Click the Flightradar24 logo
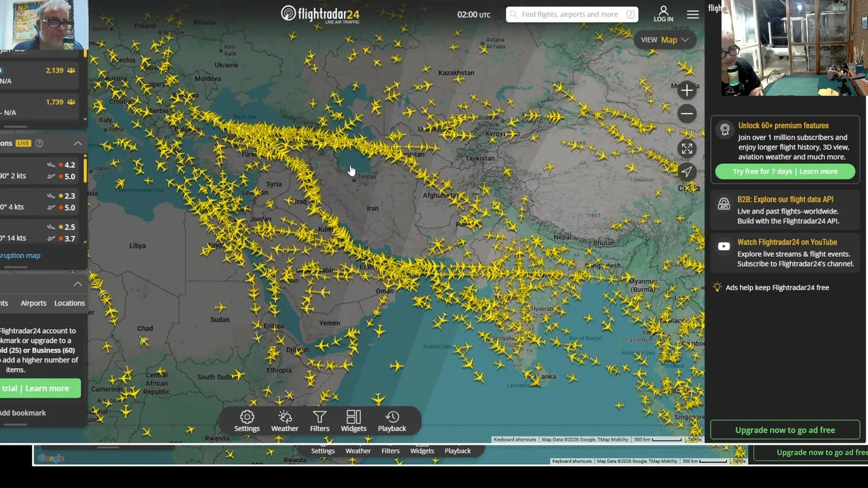Image resolution: width=868 pixels, height=488 pixels. tap(320, 14)
